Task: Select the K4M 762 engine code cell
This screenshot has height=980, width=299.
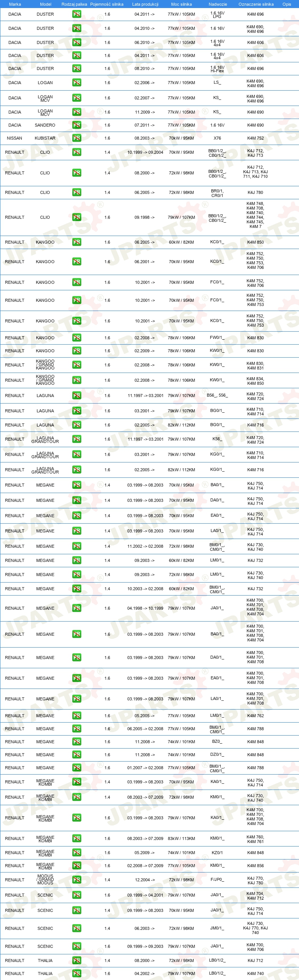Action: (x=255, y=716)
